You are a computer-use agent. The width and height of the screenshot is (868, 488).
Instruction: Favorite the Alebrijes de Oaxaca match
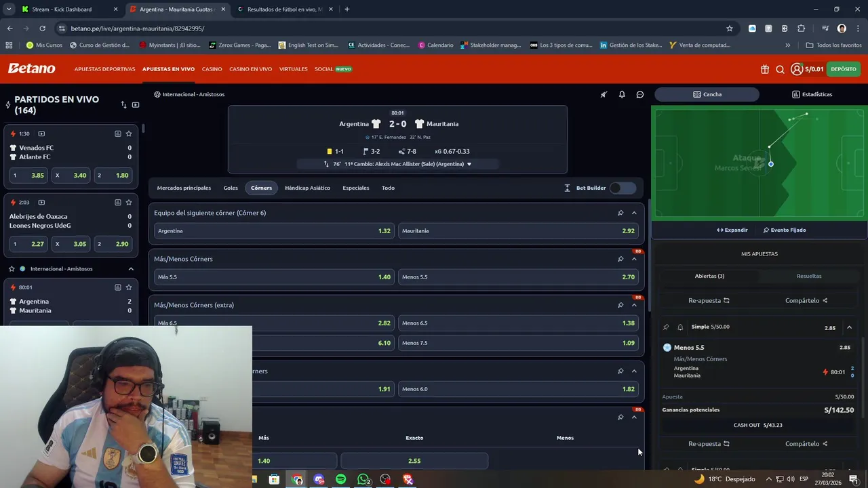pyautogui.click(x=129, y=202)
